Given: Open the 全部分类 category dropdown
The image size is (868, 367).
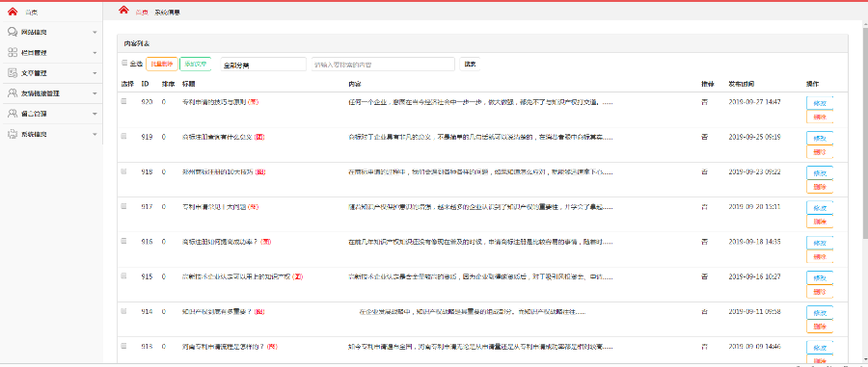Looking at the screenshot, I should point(263,65).
